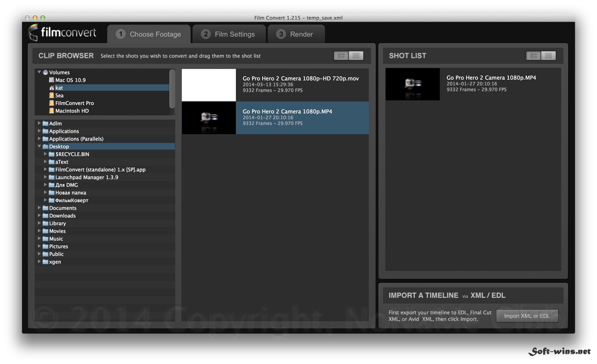Click the xgen folder icon
The height and width of the screenshot is (364, 597).
[45, 262]
